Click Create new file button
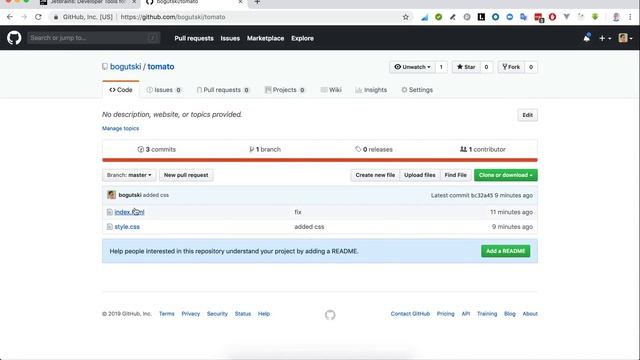 pyautogui.click(x=375, y=175)
